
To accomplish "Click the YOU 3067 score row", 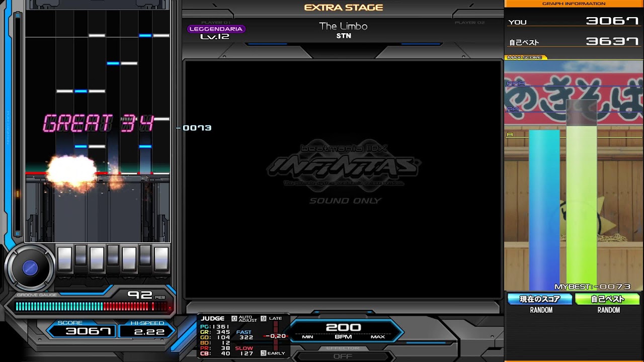I will pos(574,22).
